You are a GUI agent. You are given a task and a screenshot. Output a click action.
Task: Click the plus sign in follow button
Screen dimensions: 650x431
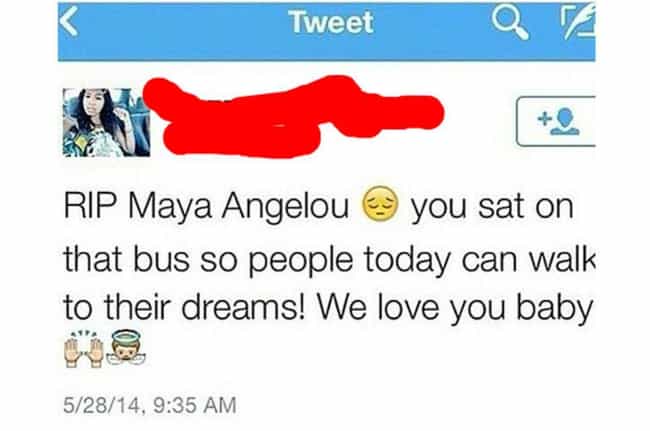[543, 119]
